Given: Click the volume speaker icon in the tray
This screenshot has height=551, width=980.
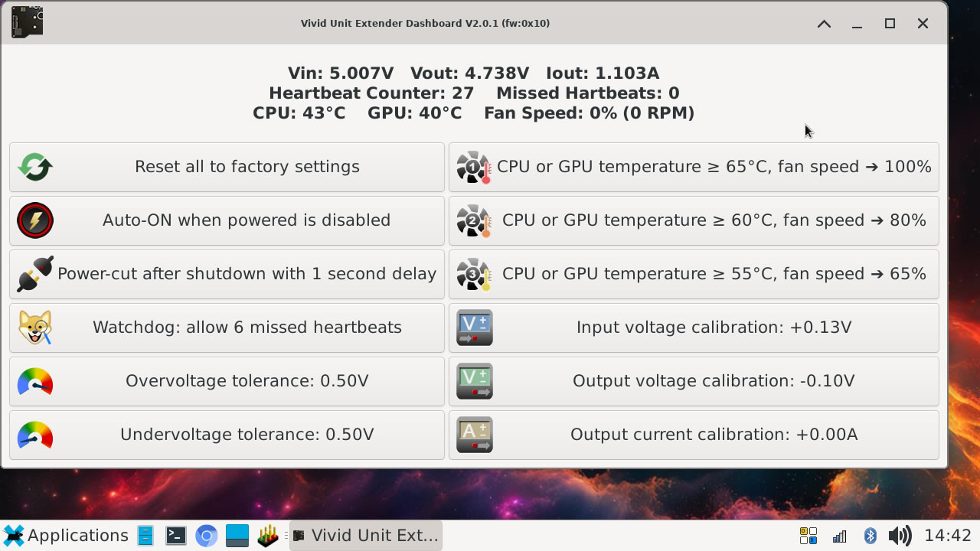Looking at the screenshot, I should (x=900, y=535).
